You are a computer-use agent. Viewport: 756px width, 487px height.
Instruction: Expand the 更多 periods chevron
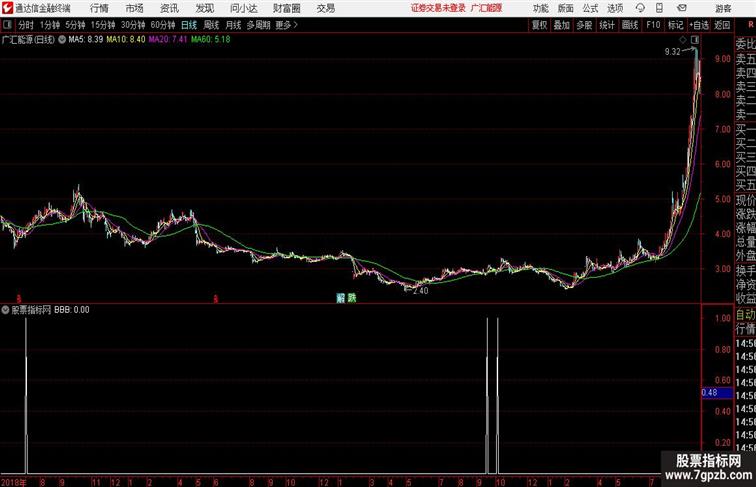pyautogui.click(x=296, y=25)
